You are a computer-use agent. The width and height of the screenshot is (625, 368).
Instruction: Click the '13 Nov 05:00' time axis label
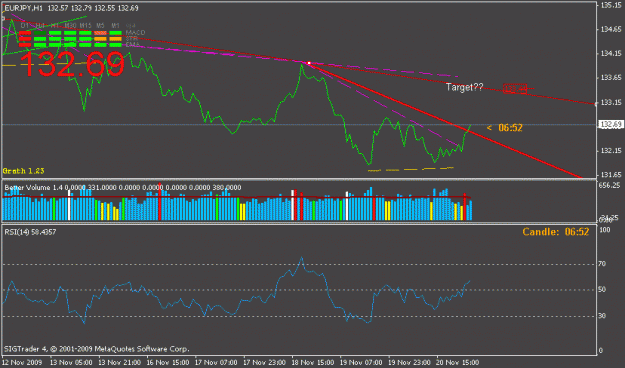point(71,362)
